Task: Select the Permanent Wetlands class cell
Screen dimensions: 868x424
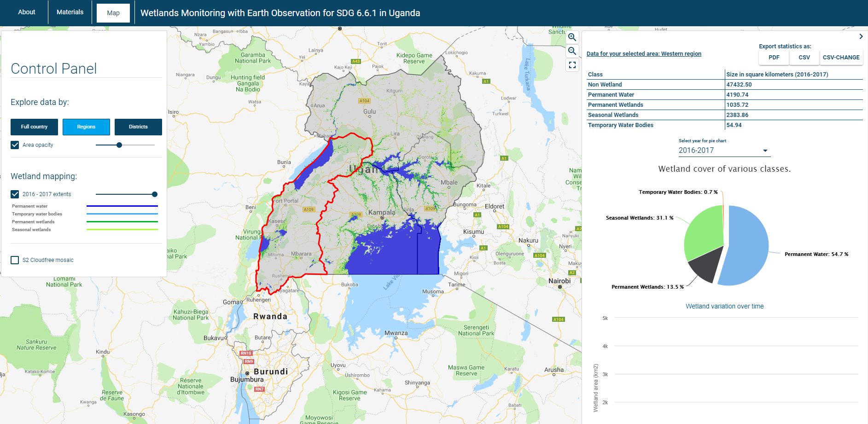Action: [x=656, y=105]
